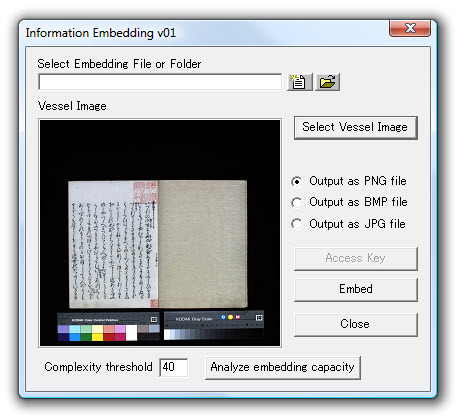Screen dimensions: 465x418
Task: Click the select embedding file document icon
Action: pyautogui.click(x=300, y=82)
